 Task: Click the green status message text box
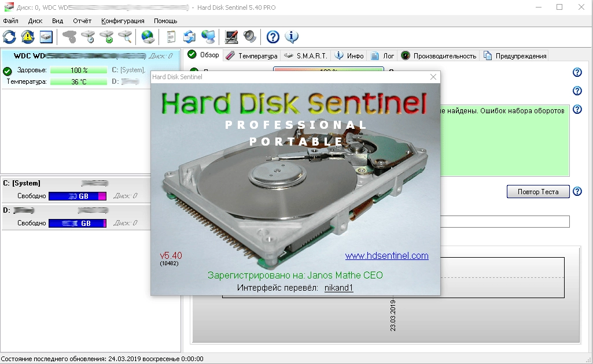505,140
